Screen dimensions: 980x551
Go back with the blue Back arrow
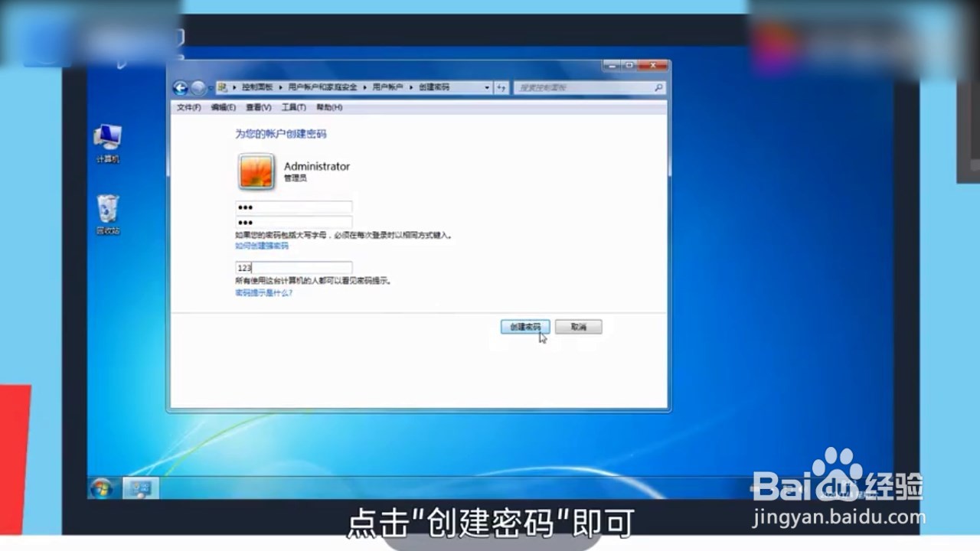pyautogui.click(x=181, y=88)
